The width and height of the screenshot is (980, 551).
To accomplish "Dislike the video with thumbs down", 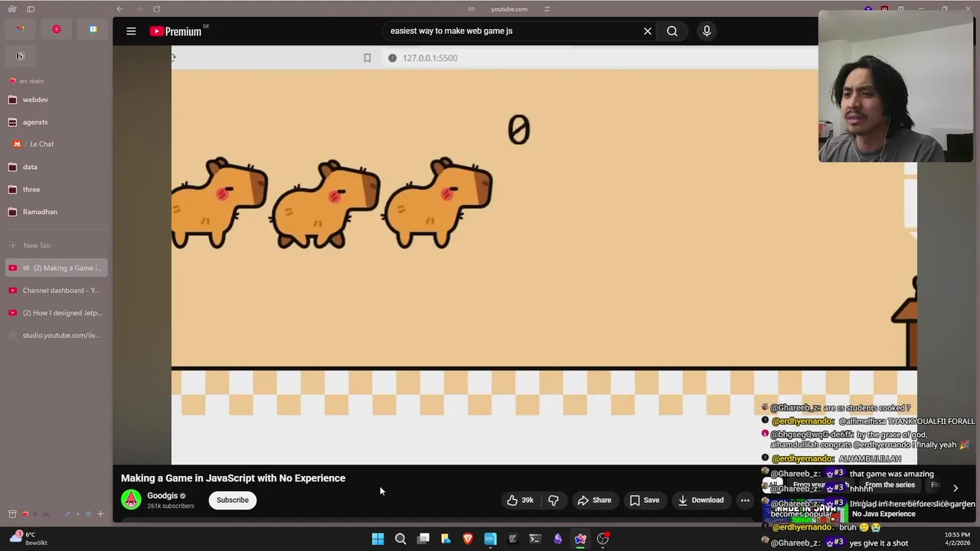I will [x=554, y=500].
